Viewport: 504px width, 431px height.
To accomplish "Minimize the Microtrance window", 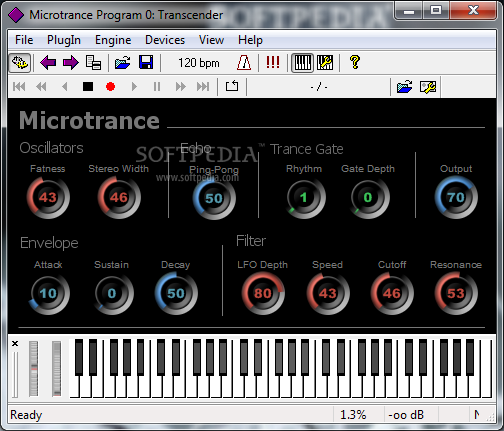I will click(x=409, y=10).
